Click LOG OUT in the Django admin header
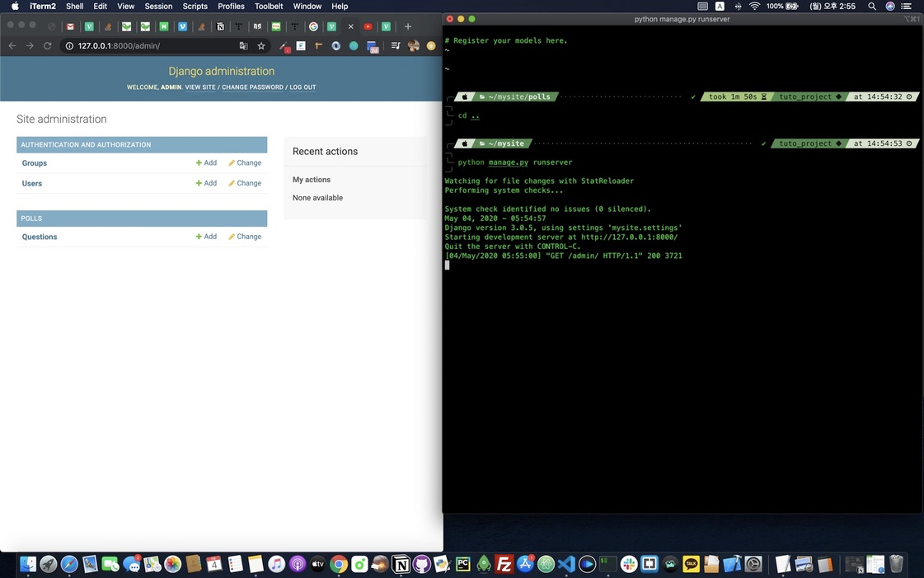Screen dimensions: 924x578 (x=302, y=87)
